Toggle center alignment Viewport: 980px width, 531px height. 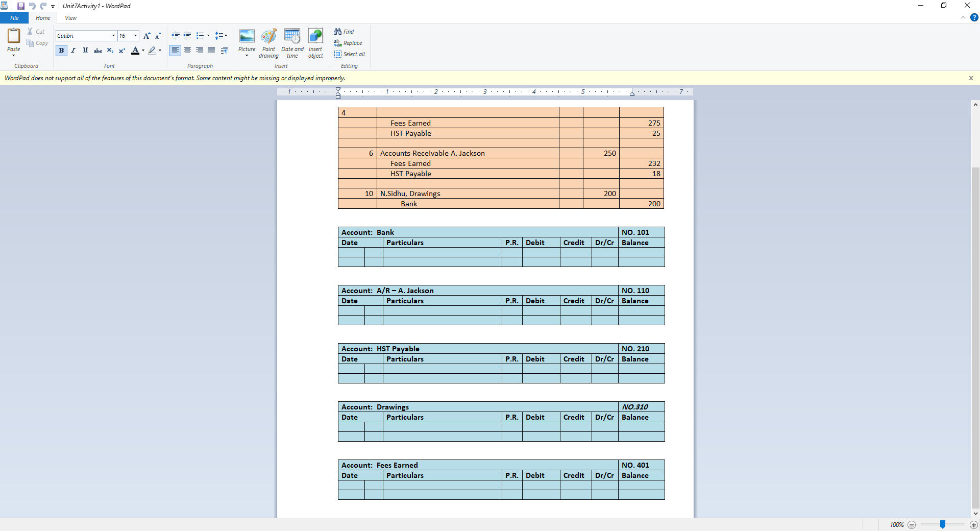tap(187, 51)
